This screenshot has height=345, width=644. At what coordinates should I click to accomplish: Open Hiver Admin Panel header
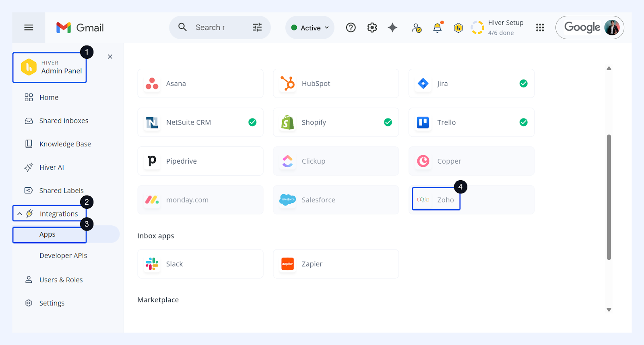50,67
